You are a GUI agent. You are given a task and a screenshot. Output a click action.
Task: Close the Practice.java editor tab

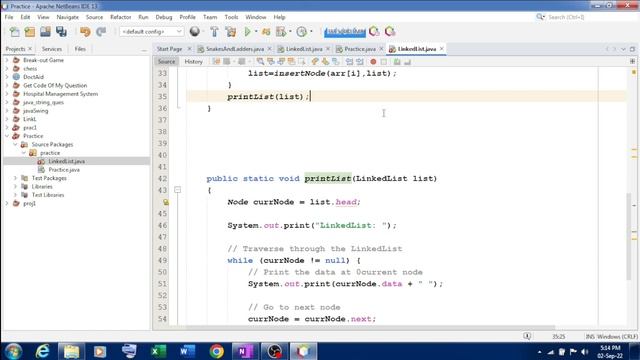click(x=381, y=49)
